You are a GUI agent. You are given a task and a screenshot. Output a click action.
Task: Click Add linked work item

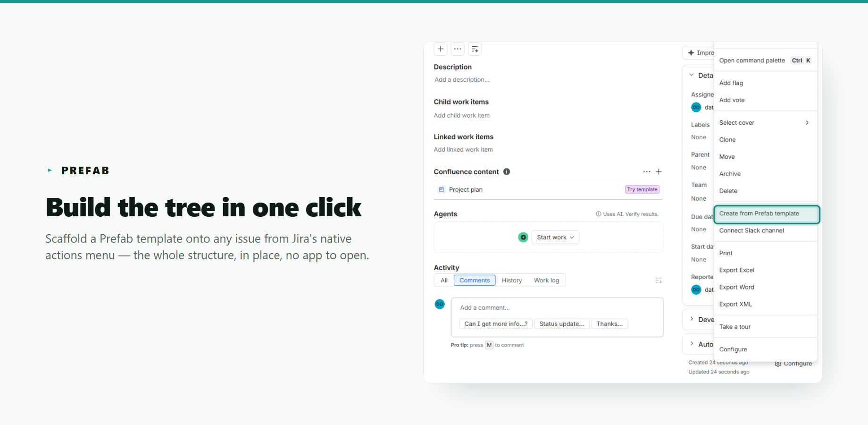[x=463, y=150]
